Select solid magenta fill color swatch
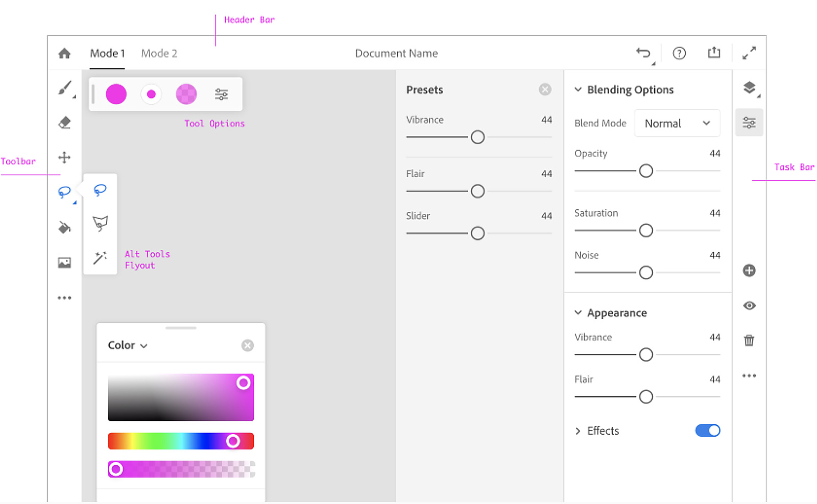817x504 pixels. [116, 94]
